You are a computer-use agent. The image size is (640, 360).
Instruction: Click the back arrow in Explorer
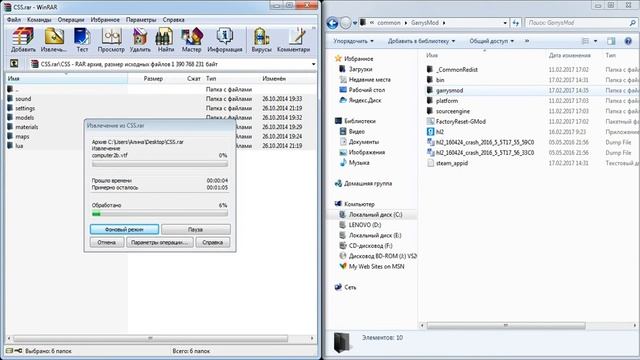(332, 23)
